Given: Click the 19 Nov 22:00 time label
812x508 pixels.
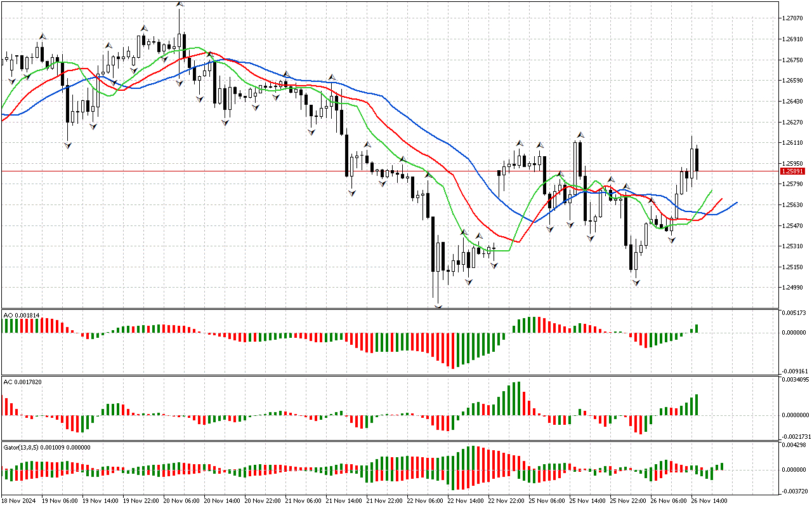Looking at the screenshot, I should [141, 501].
